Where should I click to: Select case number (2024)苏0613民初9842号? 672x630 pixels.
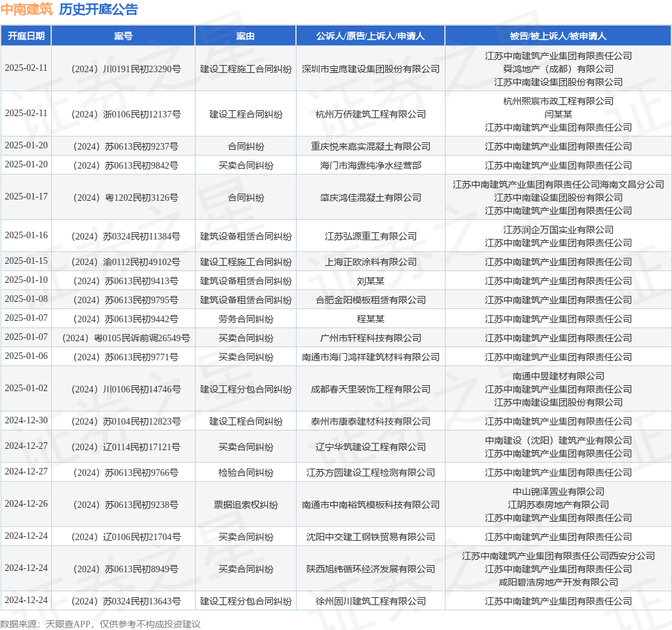click(x=126, y=165)
